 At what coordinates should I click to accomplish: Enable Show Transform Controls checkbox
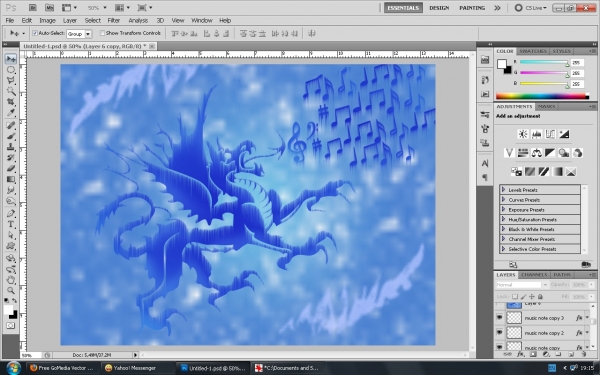(x=102, y=33)
